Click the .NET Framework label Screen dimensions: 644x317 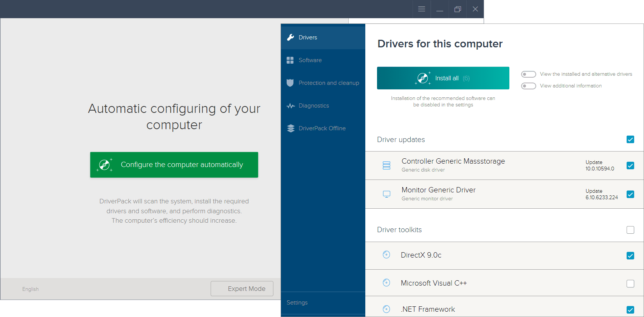click(x=428, y=309)
